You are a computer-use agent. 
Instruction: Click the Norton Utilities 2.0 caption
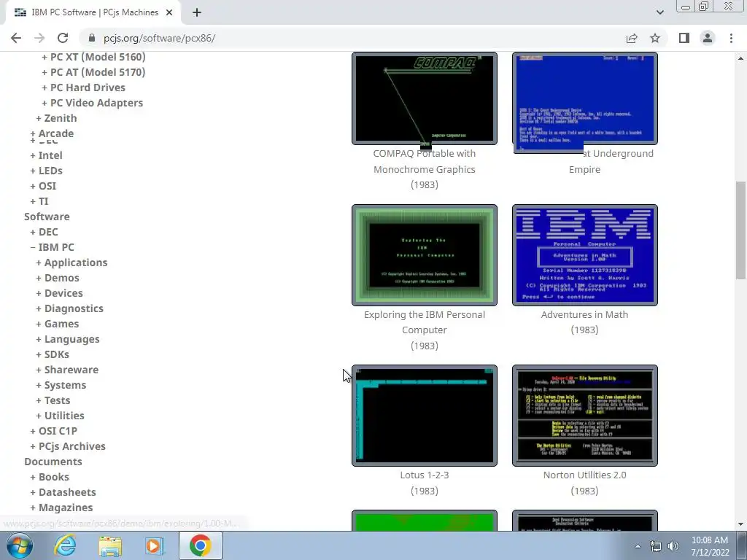[x=584, y=475]
